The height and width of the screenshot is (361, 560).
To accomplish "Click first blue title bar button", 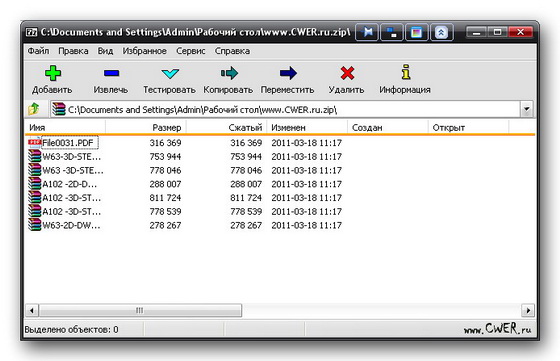I will pos(367,32).
